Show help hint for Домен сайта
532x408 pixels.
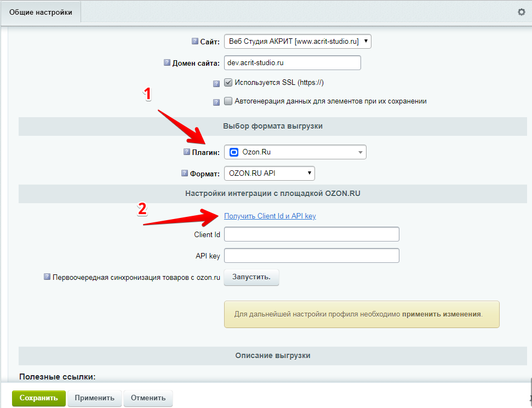click(167, 62)
